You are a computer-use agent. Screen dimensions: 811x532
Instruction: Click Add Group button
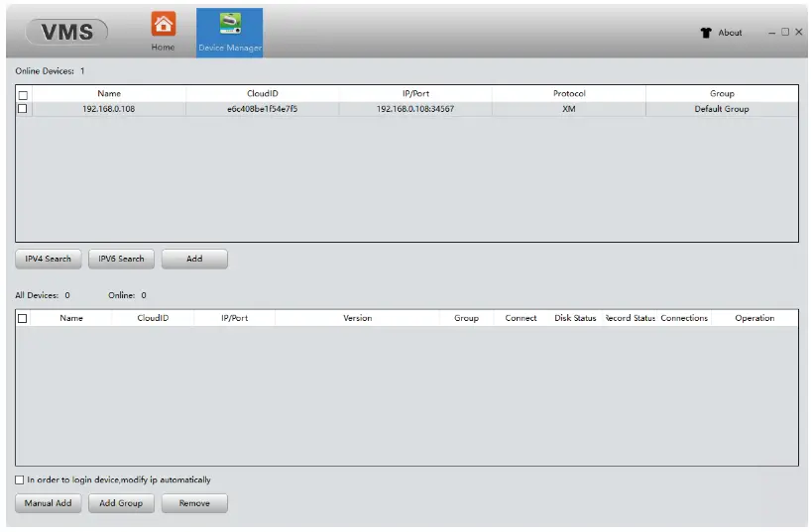click(121, 503)
